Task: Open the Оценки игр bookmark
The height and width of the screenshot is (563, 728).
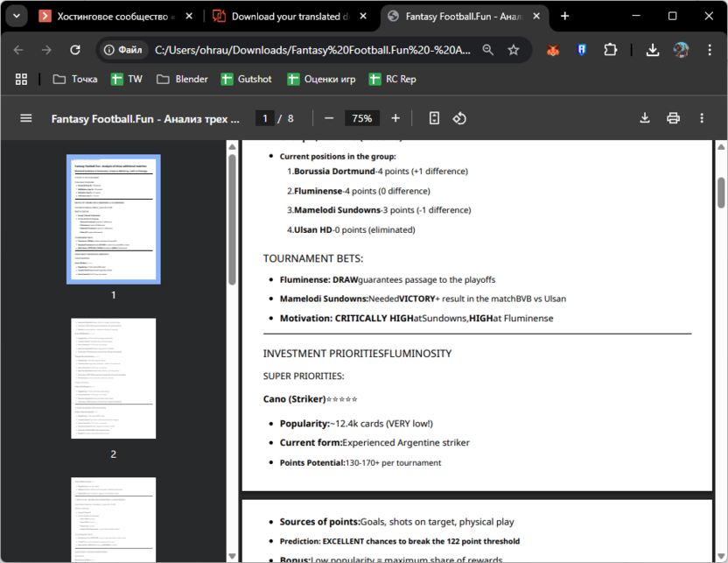Action: point(321,79)
